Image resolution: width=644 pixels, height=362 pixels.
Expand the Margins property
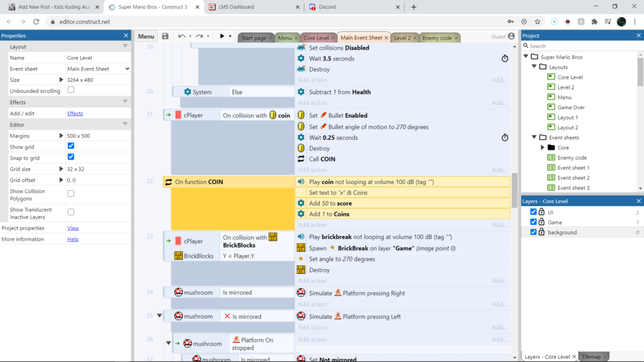(61, 136)
